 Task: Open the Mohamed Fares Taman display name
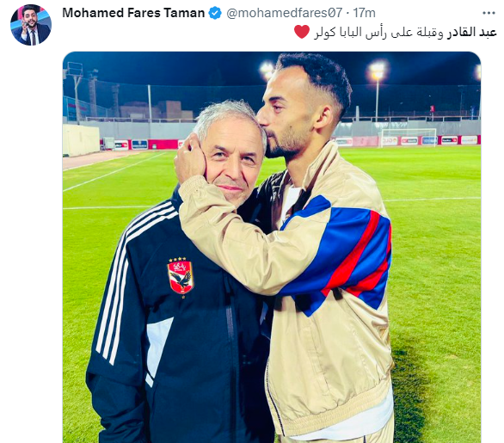pos(133,13)
